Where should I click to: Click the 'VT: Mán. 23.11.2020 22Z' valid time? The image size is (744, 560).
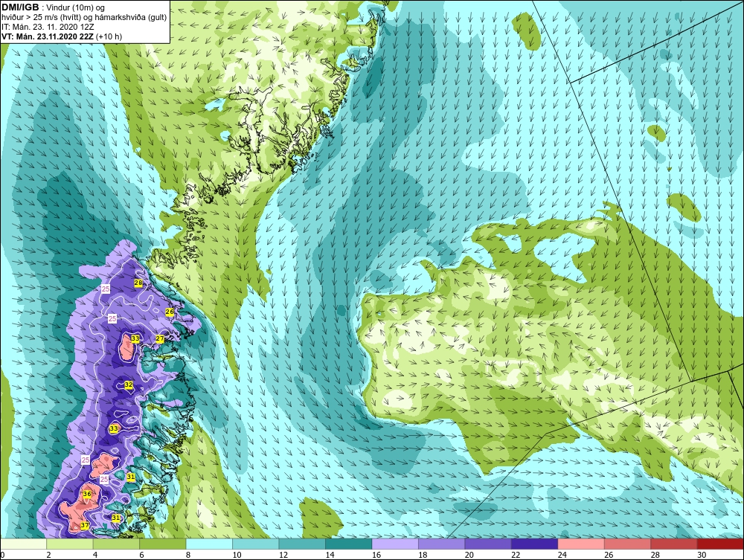click(x=48, y=36)
